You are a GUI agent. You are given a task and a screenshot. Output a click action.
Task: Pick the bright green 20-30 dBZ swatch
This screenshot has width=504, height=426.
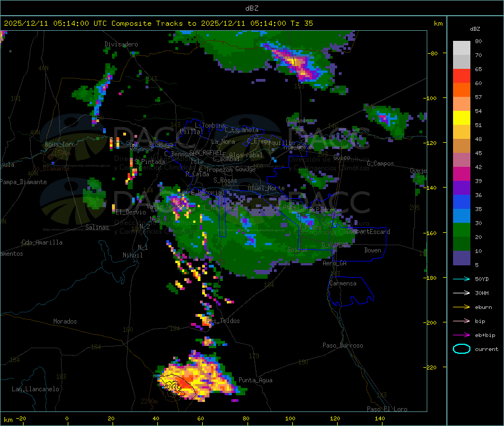pyautogui.click(x=461, y=230)
